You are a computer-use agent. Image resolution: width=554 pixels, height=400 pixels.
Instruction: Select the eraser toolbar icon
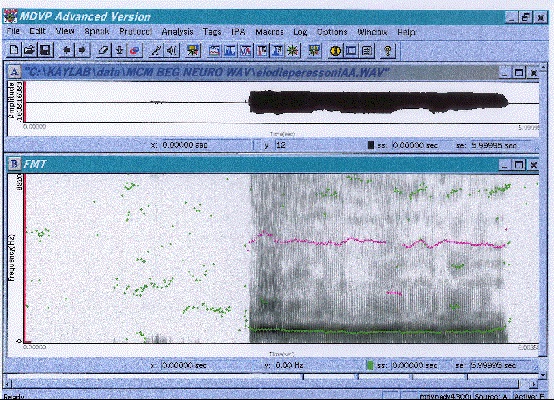[104, 51]
